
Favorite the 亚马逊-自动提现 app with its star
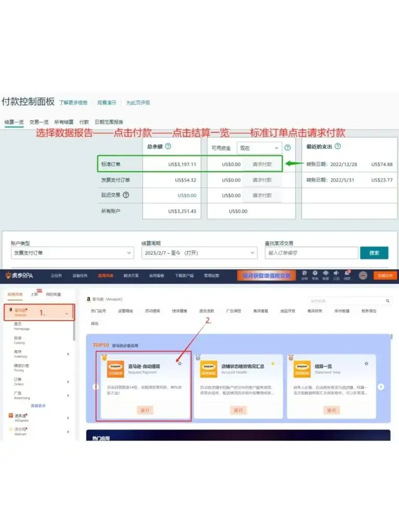tap(180, 364)
